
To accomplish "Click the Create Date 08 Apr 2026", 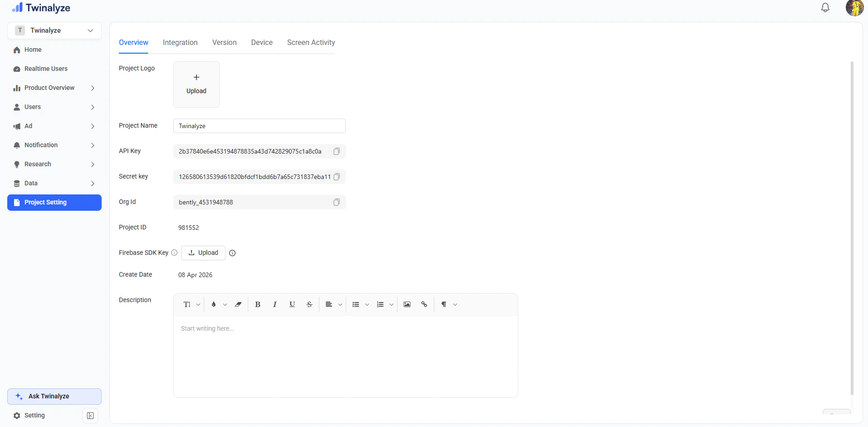I will pos(195,275).
